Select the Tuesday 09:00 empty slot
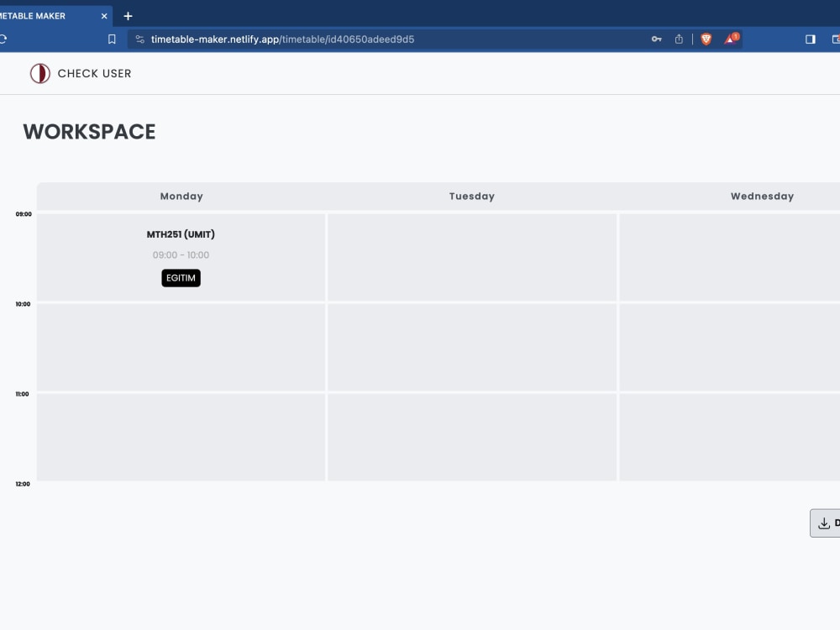Image resolution: width=840 pixels, height=630 pixels. coord(472,257)
